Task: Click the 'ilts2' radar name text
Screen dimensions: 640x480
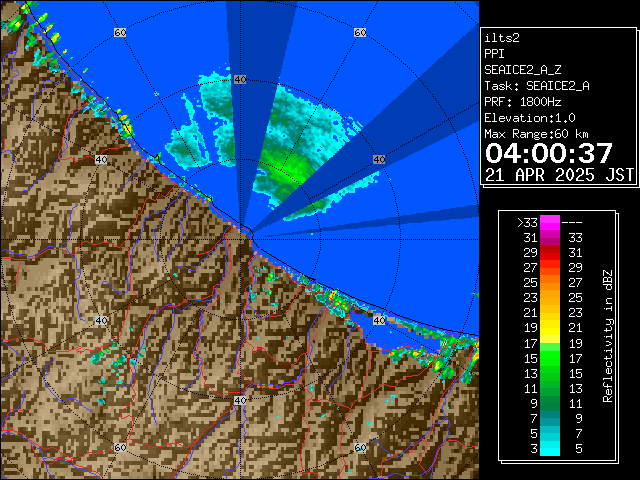Action: tap(502, 38)
